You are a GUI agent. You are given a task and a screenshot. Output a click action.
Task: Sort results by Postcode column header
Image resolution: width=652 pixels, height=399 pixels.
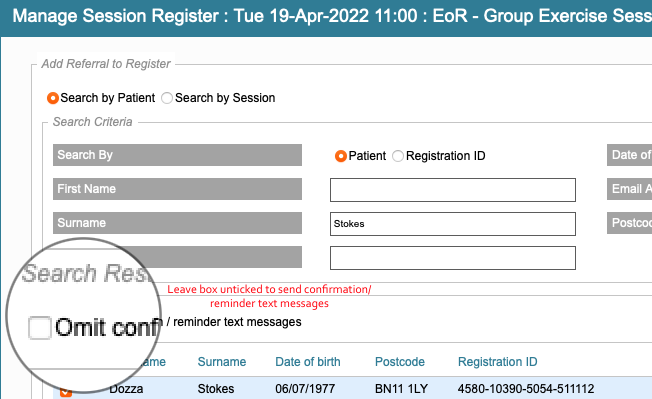click(x=400, y=362)
